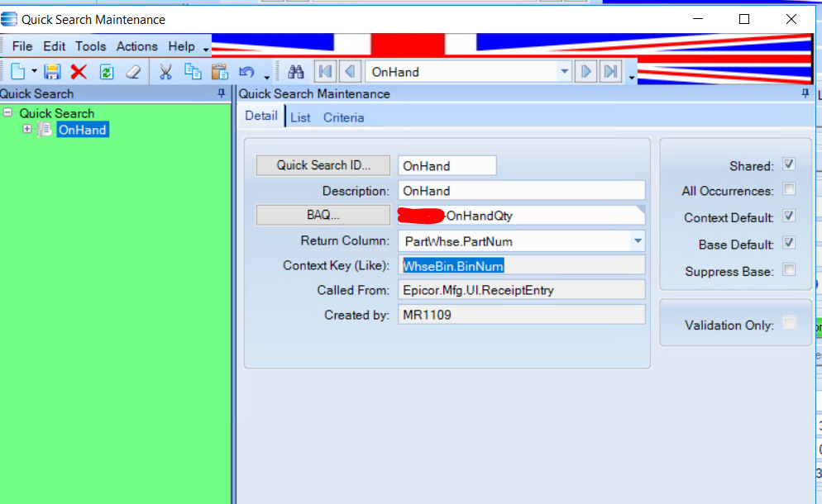822x504 pixels.
Task: Click the application icon in title bar
Action: (x=9, y=19)
